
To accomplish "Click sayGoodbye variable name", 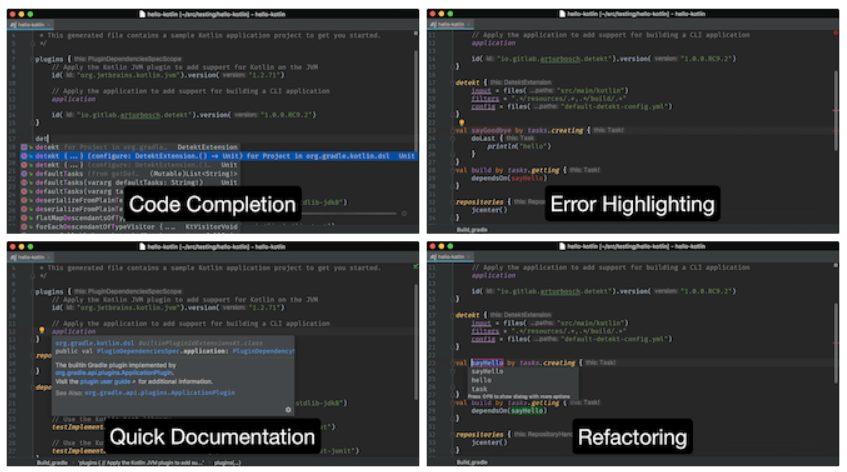I will pyautogui.click(x=491, y=131).
